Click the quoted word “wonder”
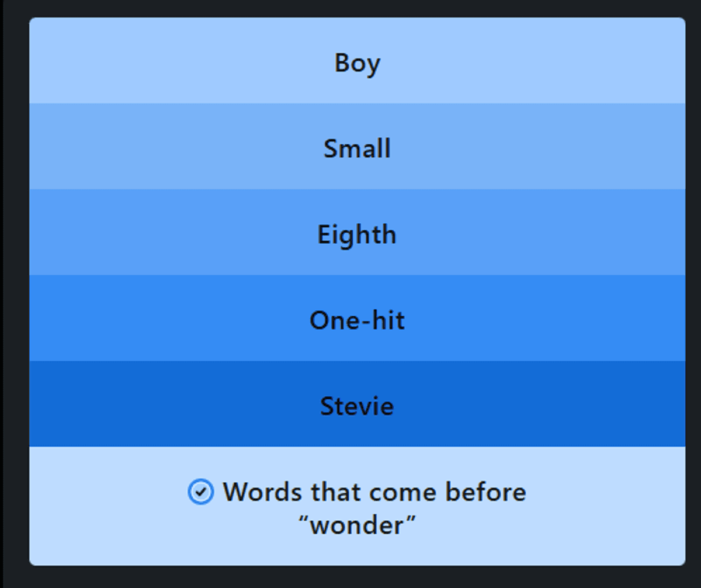The width and height of the screenshot is (701, 588). point(357,525)
